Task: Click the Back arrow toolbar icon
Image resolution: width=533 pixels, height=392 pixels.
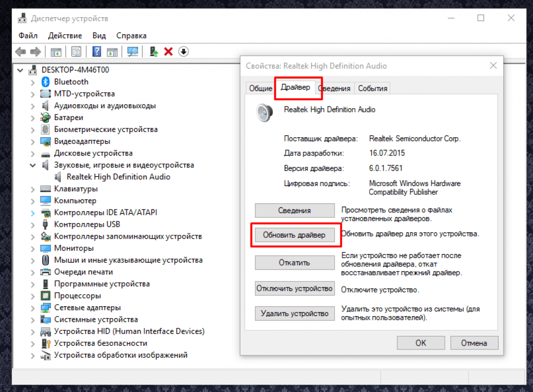Action: [x=21, y=51]
